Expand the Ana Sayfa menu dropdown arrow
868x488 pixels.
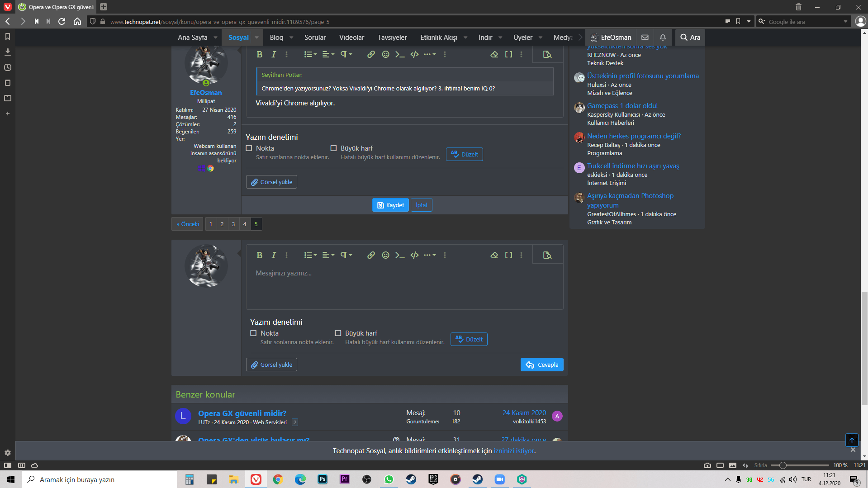215,38
